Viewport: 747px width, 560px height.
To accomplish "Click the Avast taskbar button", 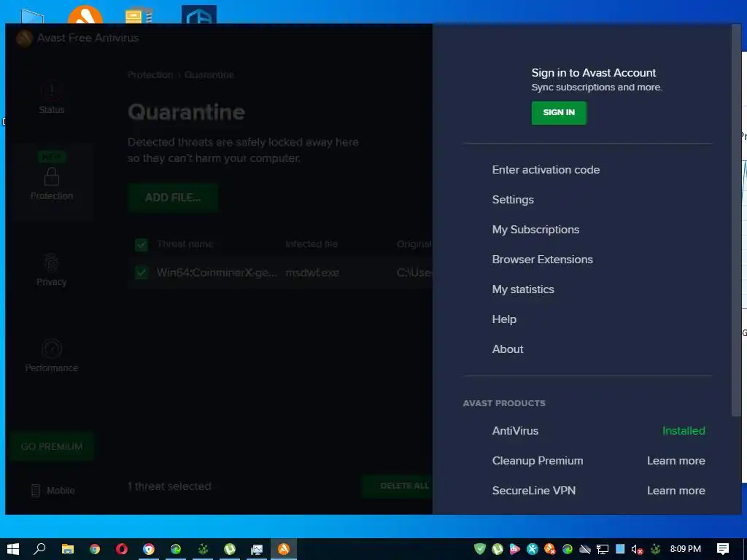I will click(284, 549).
